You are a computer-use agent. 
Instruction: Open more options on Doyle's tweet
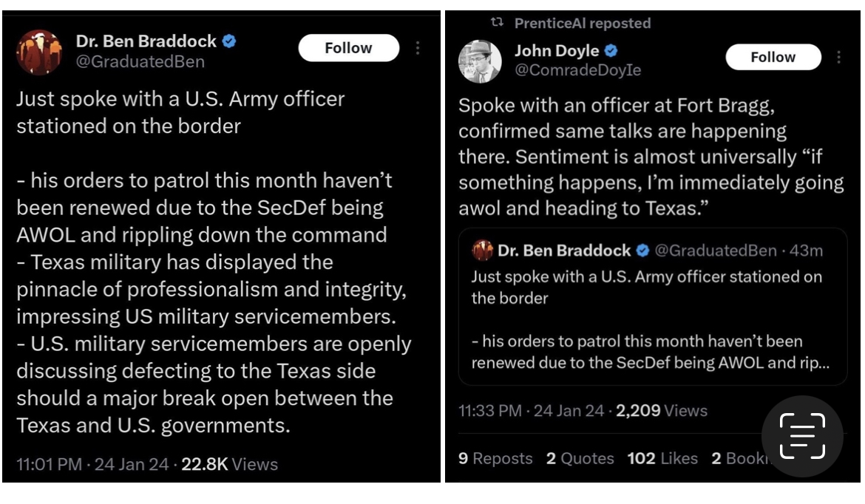pyautogui.click(x=838, y=57)
